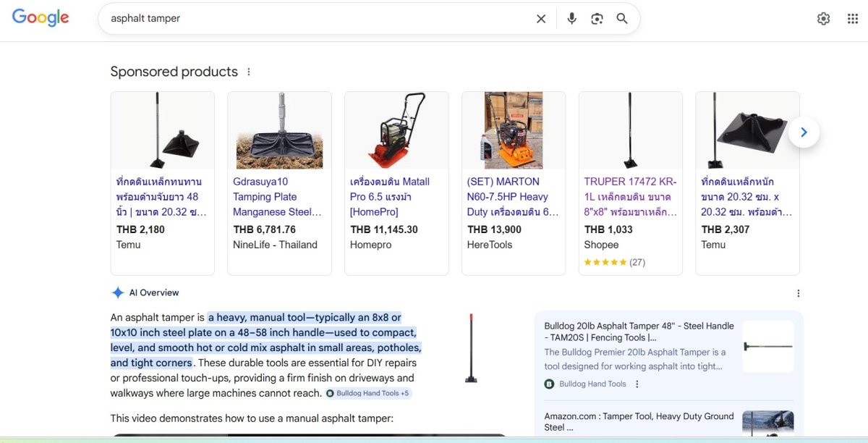Click the five-star rating (27) on TRUPER
This screenshot has width=868, height=443.
(615, 262)
